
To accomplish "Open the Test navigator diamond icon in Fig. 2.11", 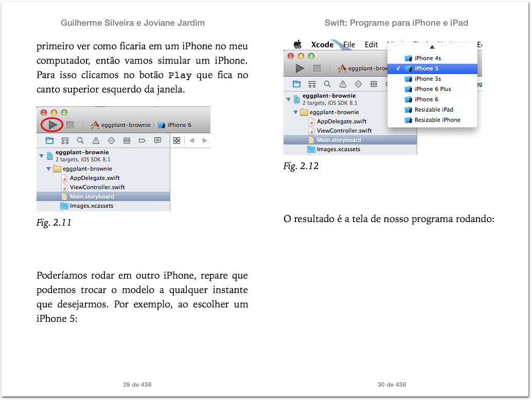I will click(111, 141).
